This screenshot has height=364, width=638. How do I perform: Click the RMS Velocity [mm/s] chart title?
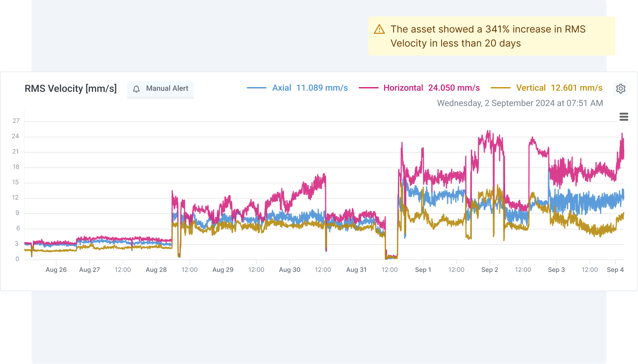tap(71, 89)
